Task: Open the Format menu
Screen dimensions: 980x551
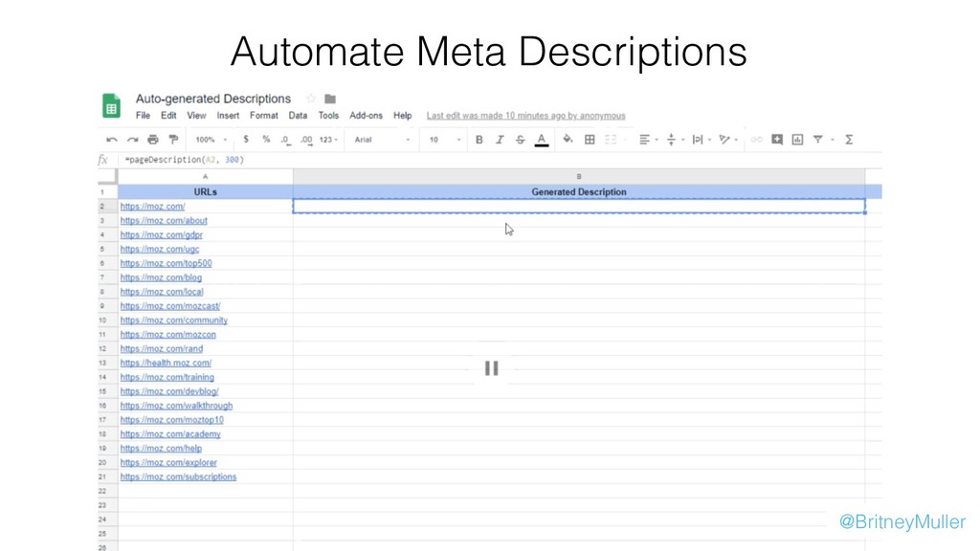Action: pos(264,116)
